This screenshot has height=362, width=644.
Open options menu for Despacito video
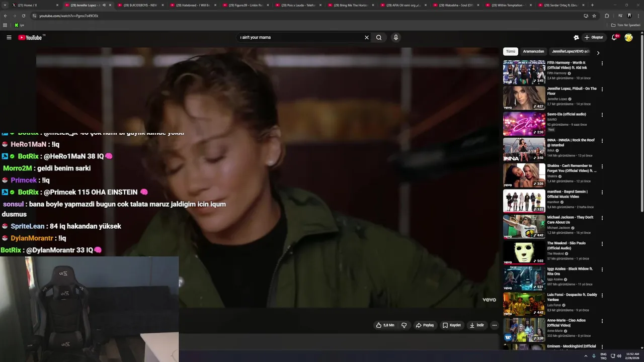coord(602,295)
